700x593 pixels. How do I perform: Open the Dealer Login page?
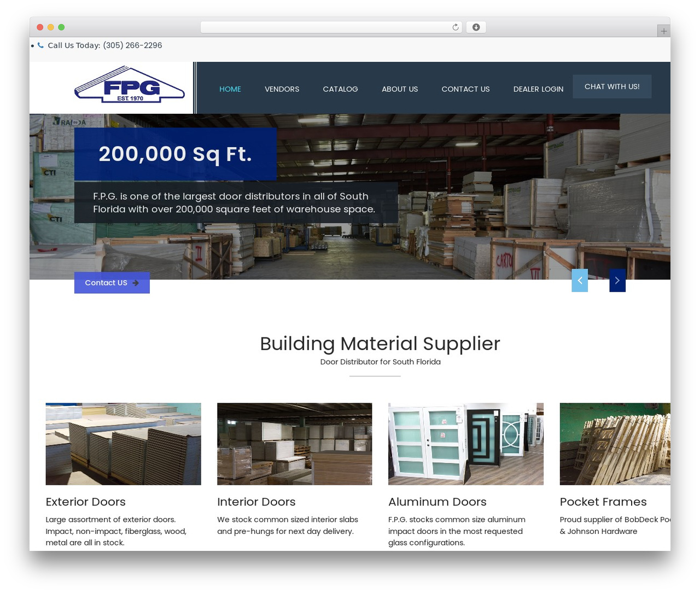(x=539, y=89)
